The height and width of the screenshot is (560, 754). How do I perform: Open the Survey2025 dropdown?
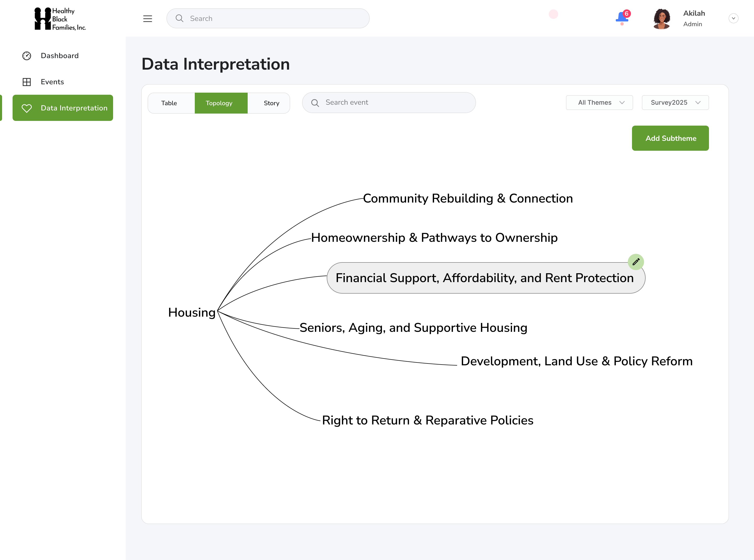[x=675, y=103]
